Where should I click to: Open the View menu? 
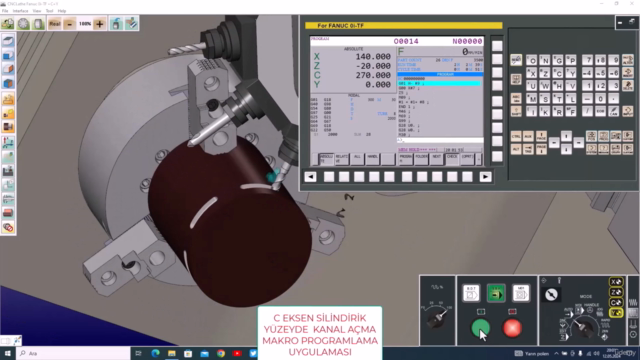pos(37,11)
